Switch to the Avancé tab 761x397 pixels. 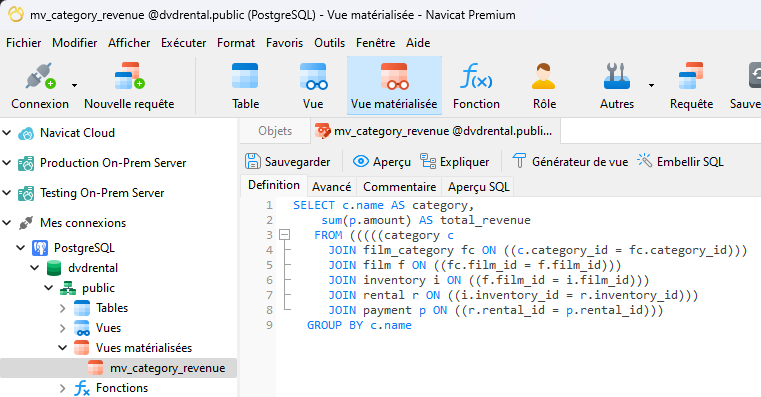331,187
